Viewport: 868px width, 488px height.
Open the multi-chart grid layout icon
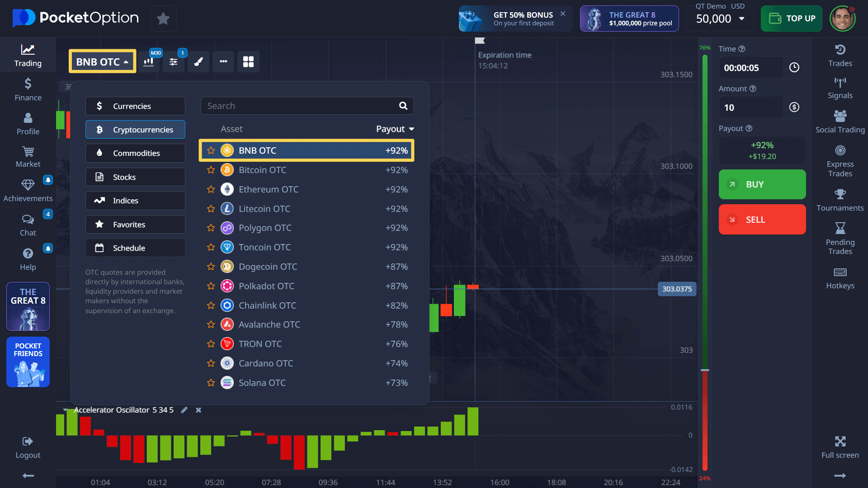click(248, 62)
